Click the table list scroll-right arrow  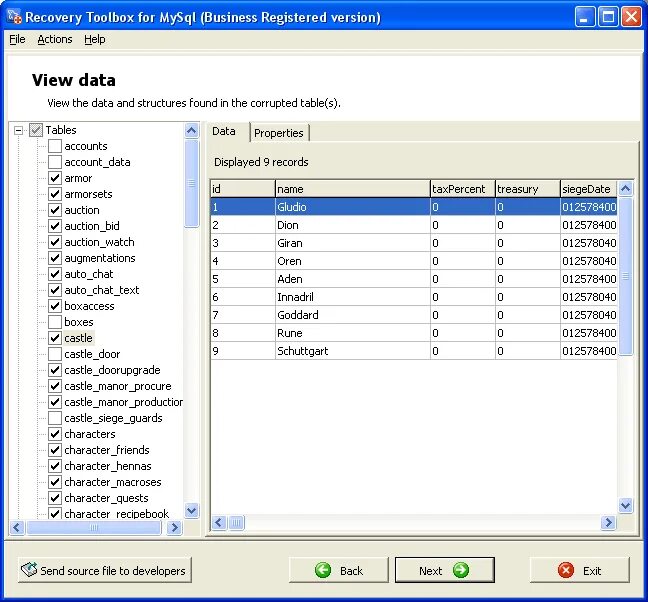coord(175,528)
